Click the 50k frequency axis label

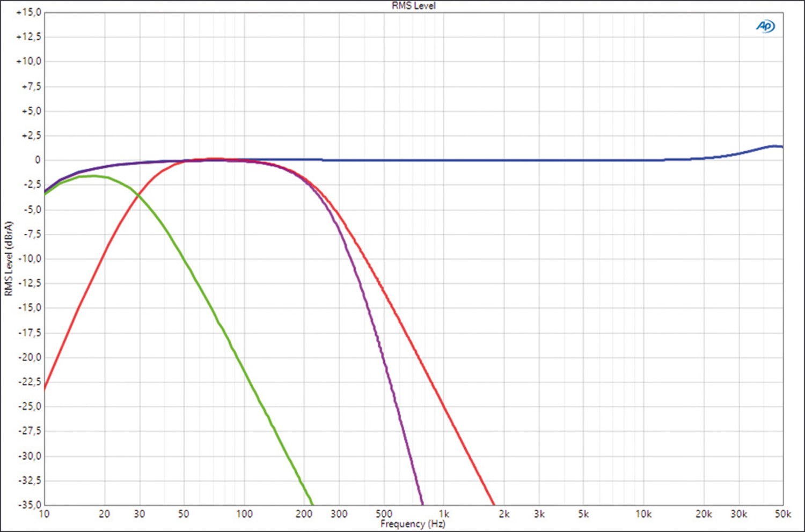click(782, 514)
